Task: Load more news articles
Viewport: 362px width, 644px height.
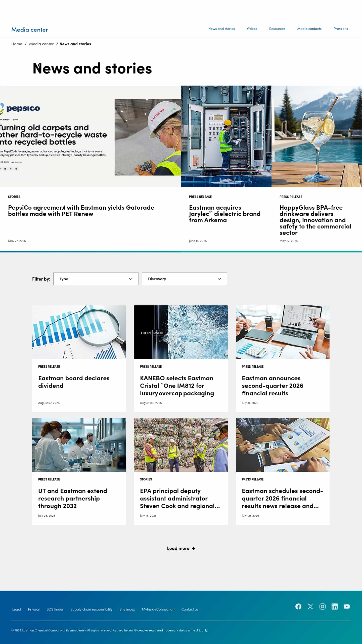Action: point(181,548)
